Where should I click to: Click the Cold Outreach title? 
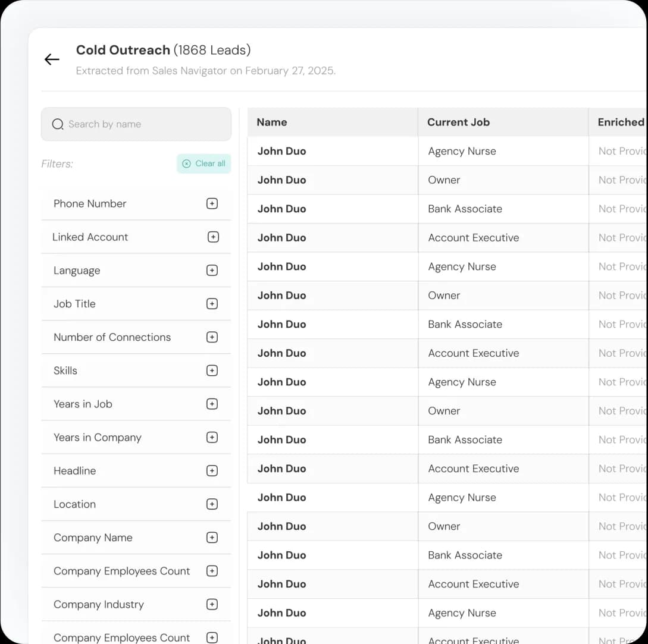[x=123, y=50]
